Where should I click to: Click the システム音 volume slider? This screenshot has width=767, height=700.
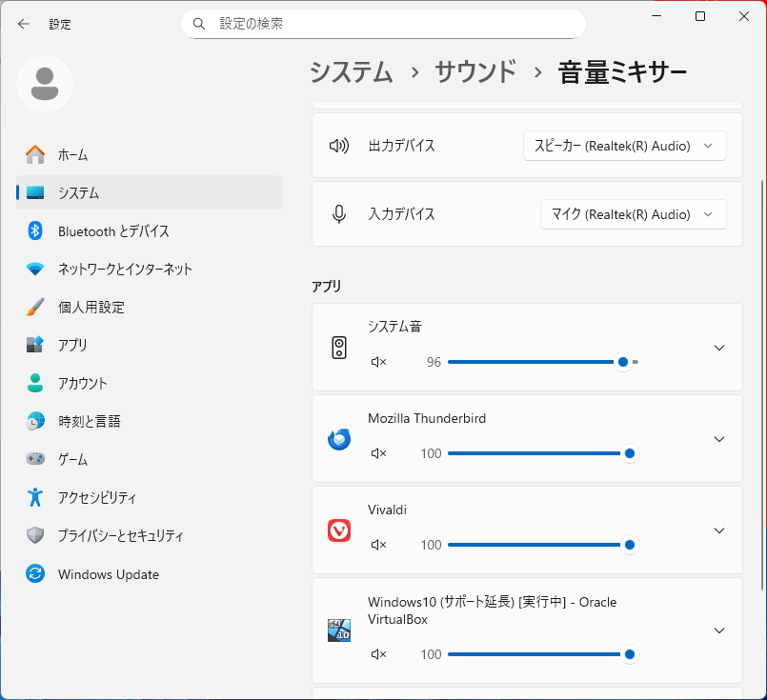click(x=534, y=362)
